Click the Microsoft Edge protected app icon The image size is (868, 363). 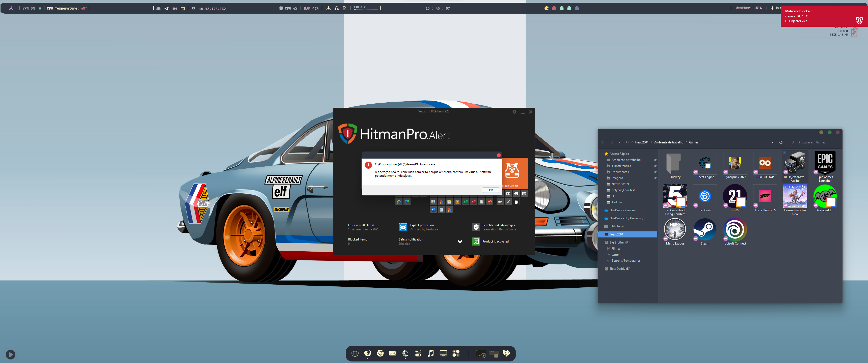407,202
